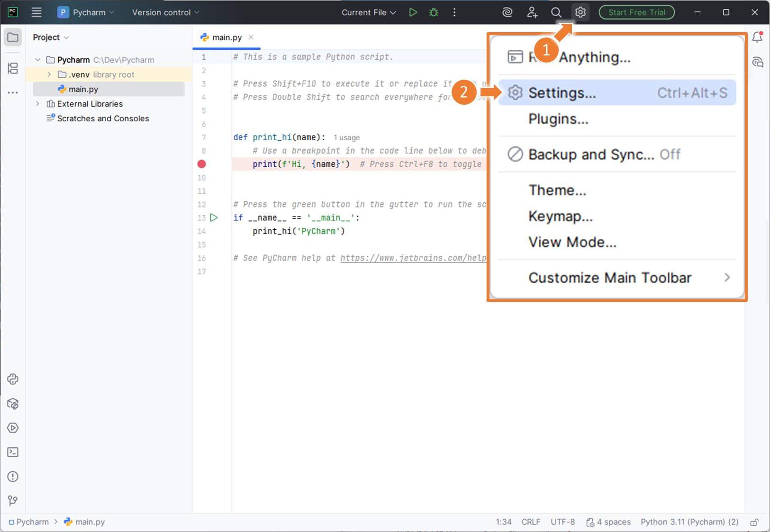Open AI chat panel on right sidebar
770x532 pixels.
pyautogui.click(x=758, y=62)
